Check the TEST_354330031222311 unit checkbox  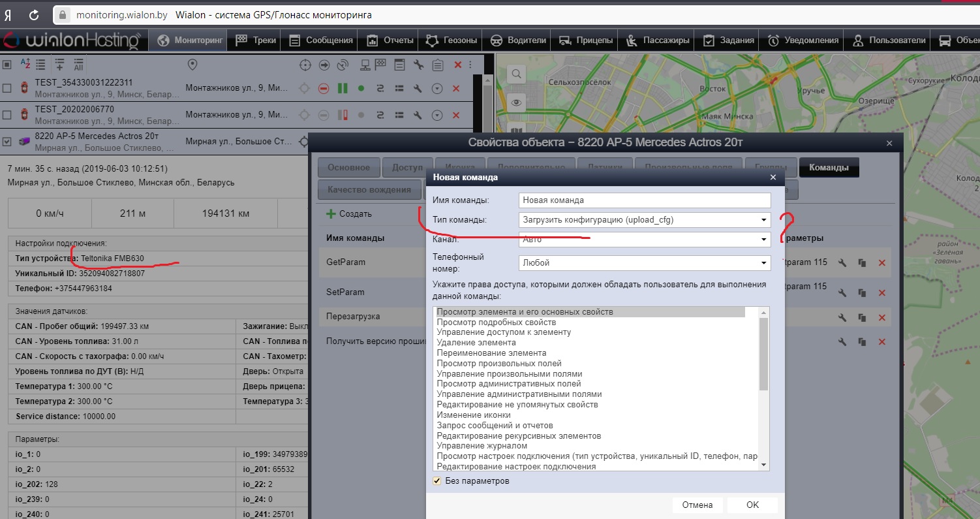[7, 89]
